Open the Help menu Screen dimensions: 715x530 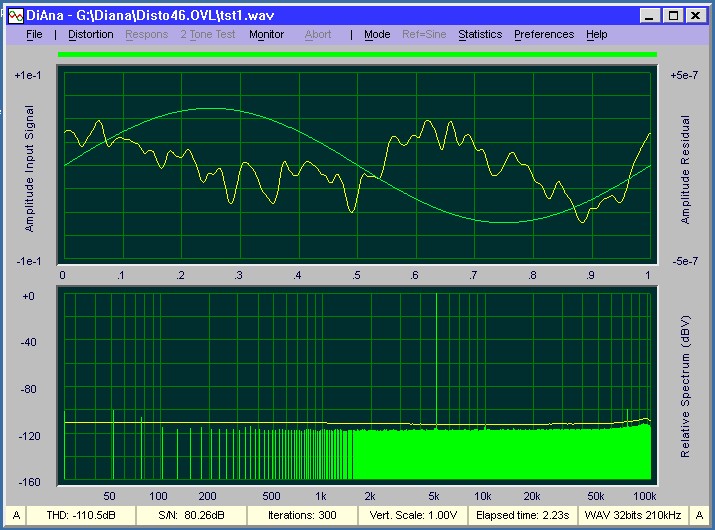click(596, 34)
